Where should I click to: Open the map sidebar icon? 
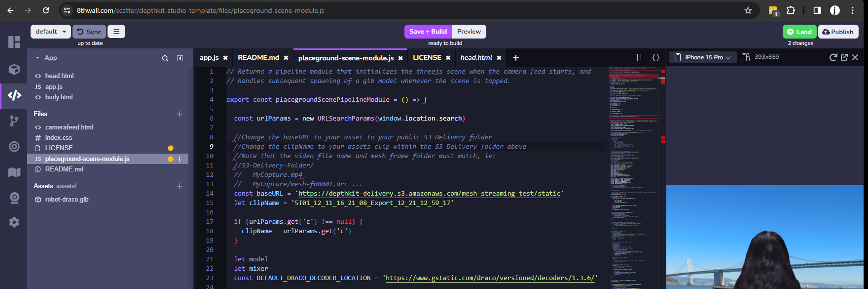click(14, 172)
